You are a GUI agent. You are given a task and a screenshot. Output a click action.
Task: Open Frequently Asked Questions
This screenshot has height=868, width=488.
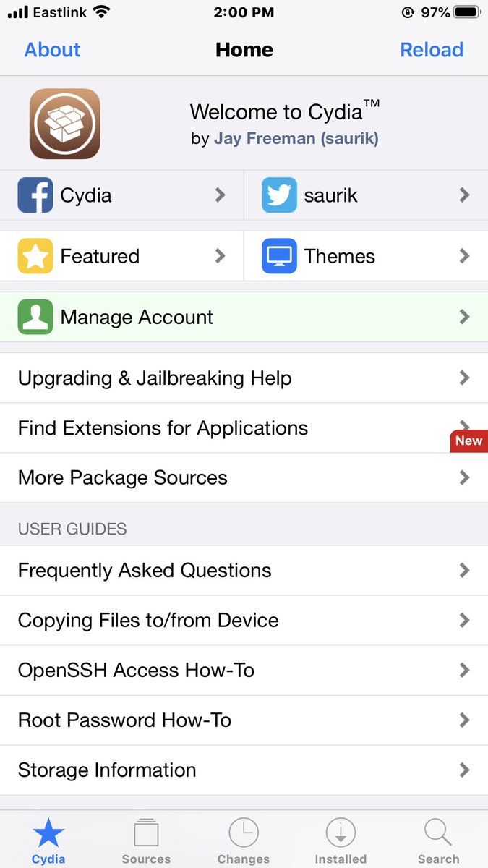point(244,571)
